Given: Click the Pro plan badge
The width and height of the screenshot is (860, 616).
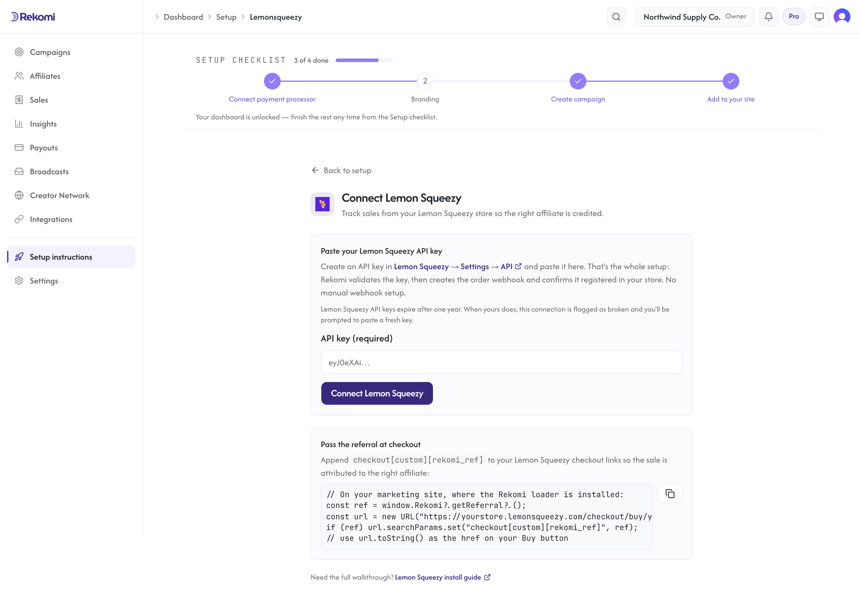Looking at the screenshot, I should (794, 16).
